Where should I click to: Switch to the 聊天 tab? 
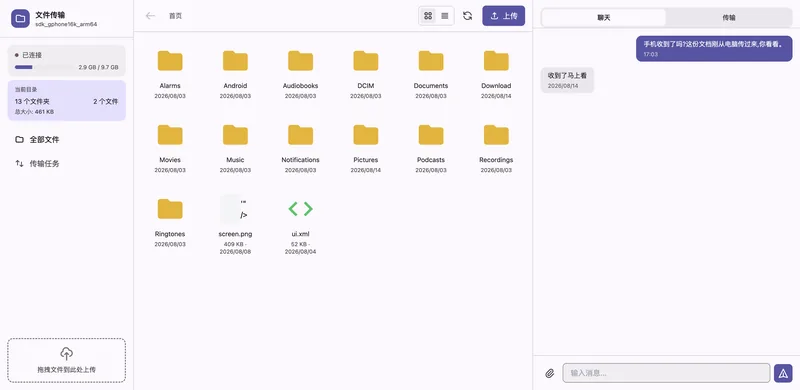tap(604, 17)
